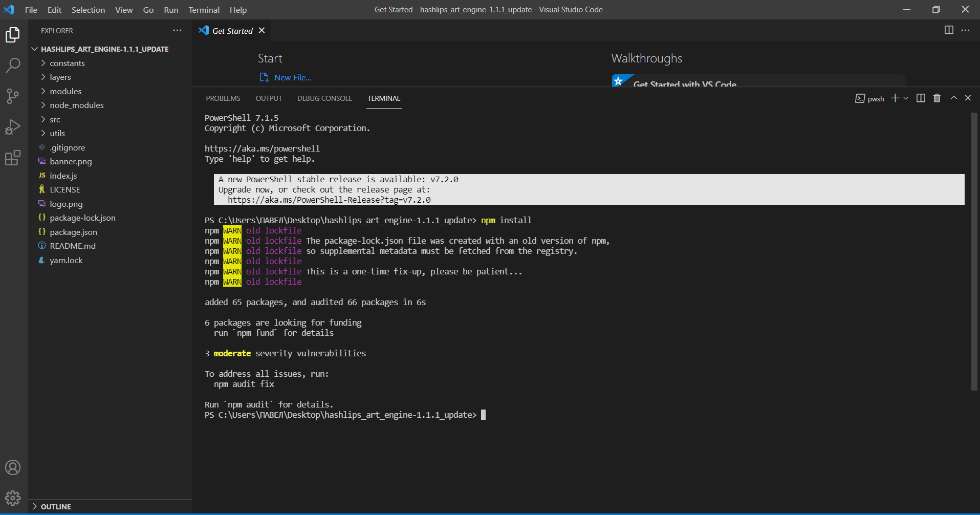Kill the terminal with the trash icon
Image resolution: width=980 pixels, height=515 pixels.
(x=937, y=98)
